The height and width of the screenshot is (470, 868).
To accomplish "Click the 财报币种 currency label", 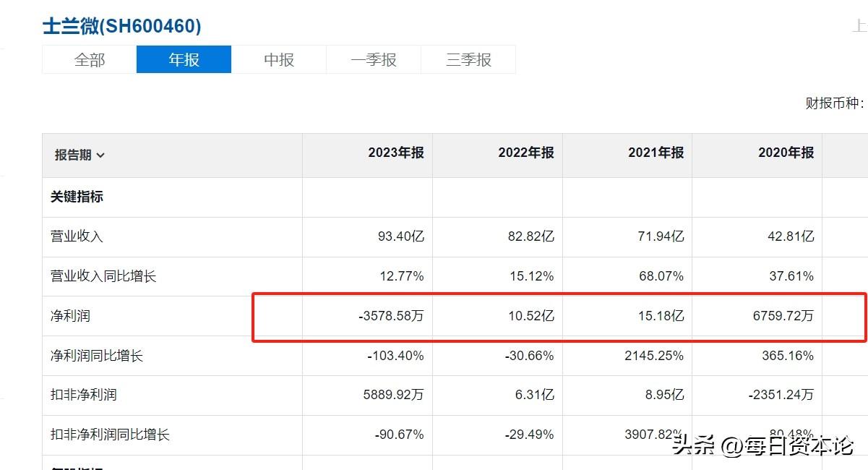I will click(x=835, y=103).
